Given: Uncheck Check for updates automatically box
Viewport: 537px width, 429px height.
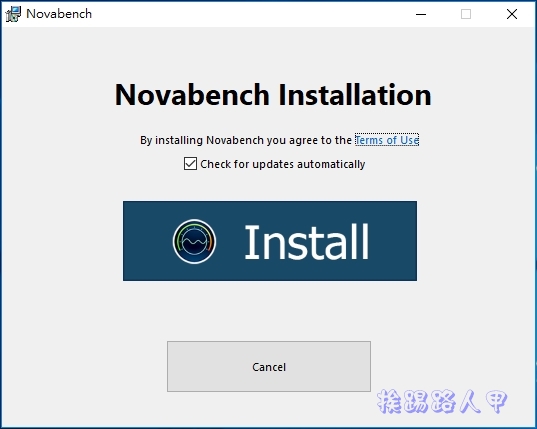Looking at the screenshot, I should click(x=190, y=164).
